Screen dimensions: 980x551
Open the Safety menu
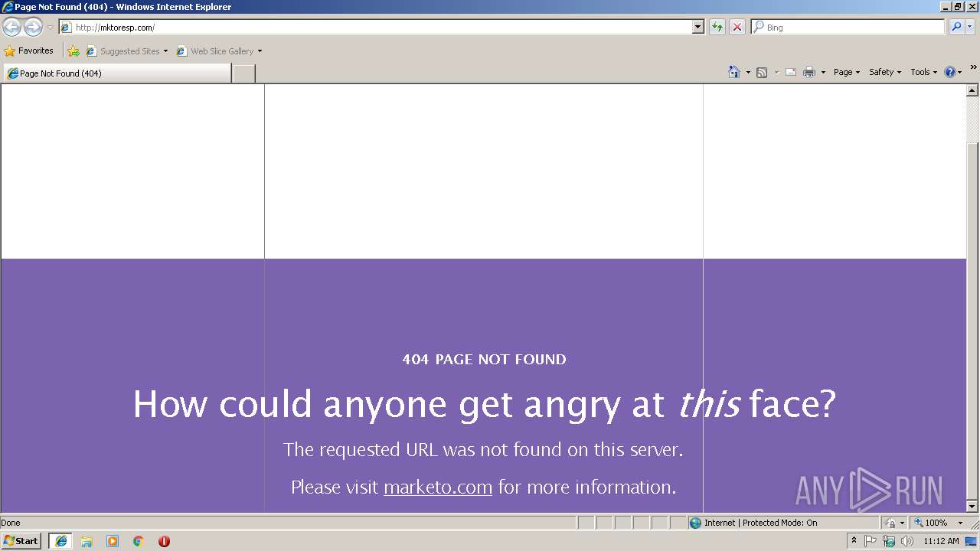pos(885,72)
